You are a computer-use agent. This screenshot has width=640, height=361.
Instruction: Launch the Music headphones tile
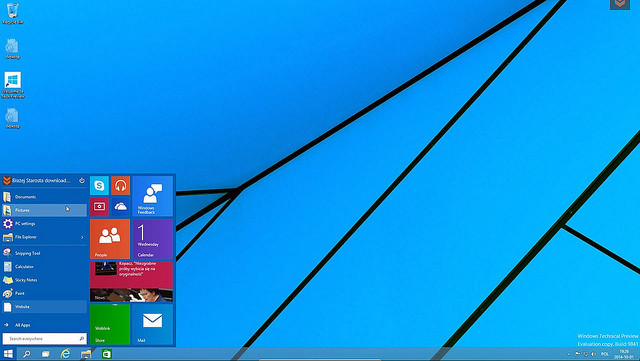(x=120, y=185)
